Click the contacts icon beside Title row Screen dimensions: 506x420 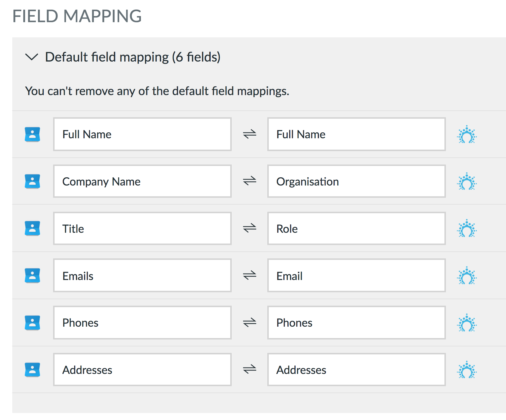pos(32,228)
